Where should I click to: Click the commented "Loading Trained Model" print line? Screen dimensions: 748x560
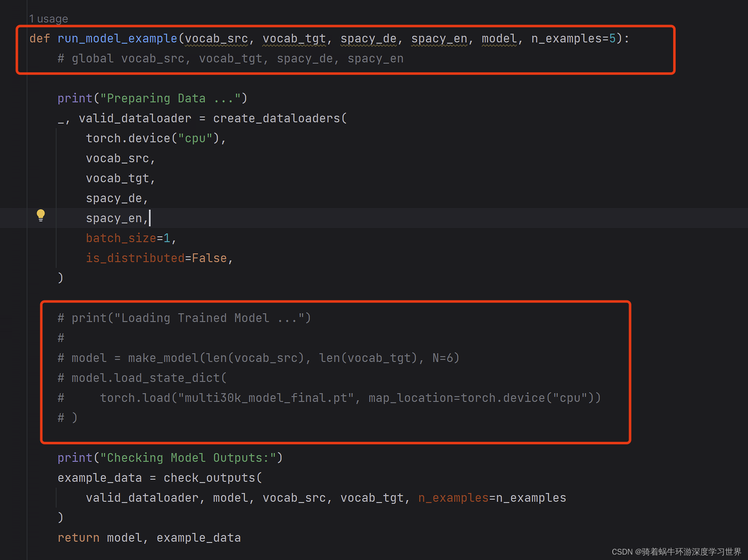tap(184, 318)
